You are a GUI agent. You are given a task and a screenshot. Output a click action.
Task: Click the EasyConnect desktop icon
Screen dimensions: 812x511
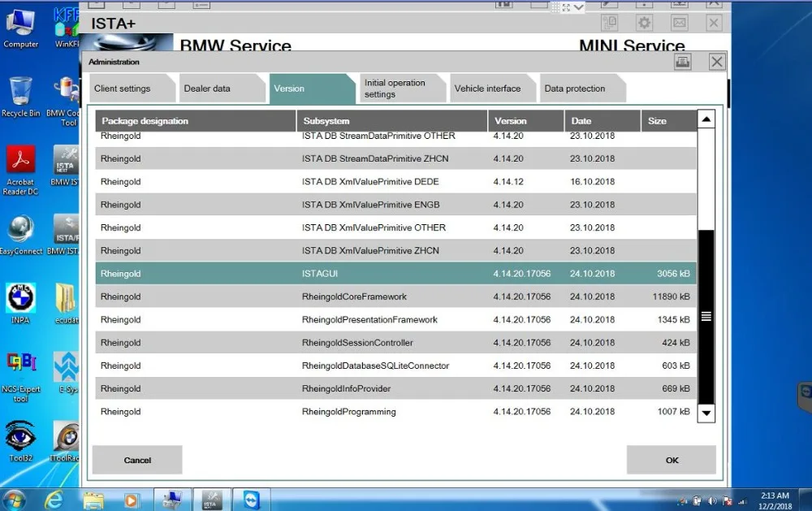pos(21,235)
